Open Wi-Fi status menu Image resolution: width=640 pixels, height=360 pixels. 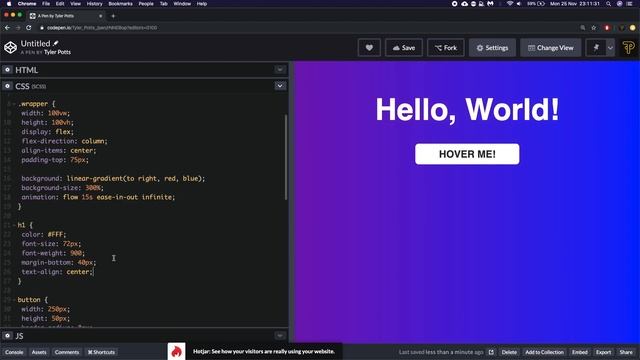(x=509, y=4)
